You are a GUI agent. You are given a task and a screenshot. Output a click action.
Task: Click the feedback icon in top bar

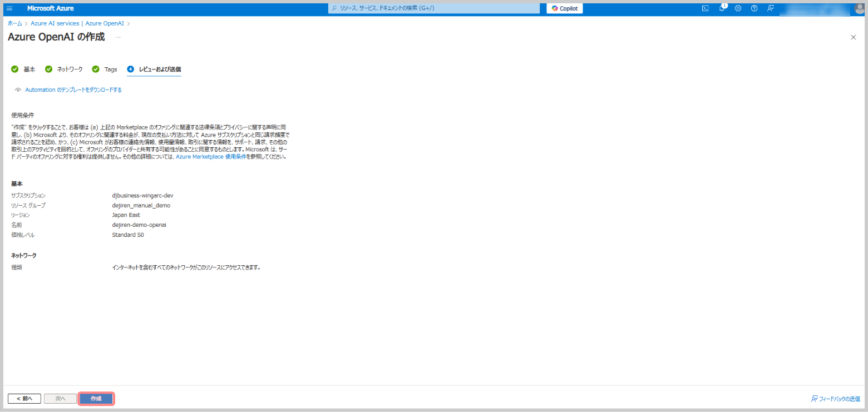[x=771, y=8]
